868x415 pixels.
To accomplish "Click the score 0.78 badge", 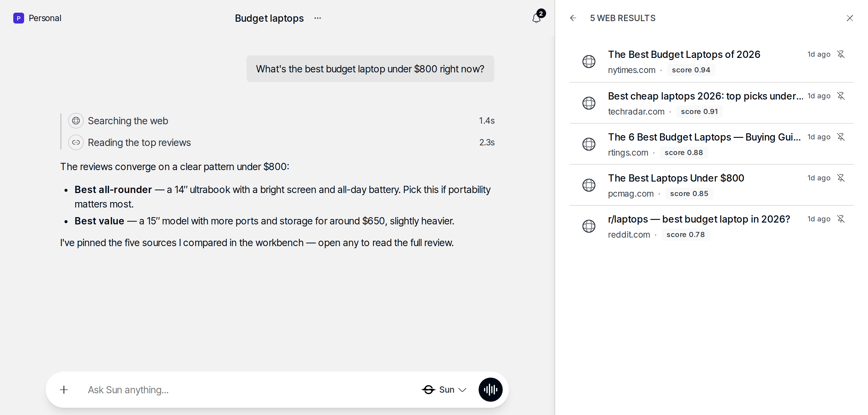I will (685, 235).
